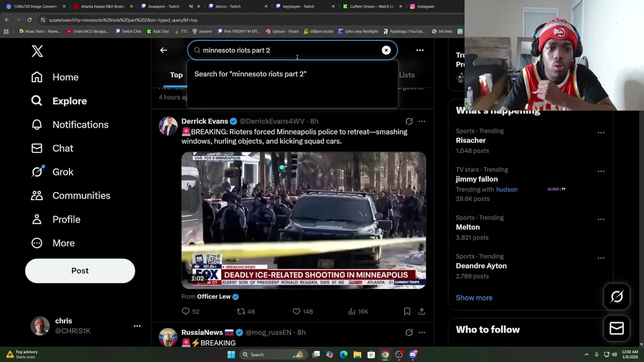Open Derrick Evans profile avatar
This screenshot has width=644, height=362.
coord(168,126)
